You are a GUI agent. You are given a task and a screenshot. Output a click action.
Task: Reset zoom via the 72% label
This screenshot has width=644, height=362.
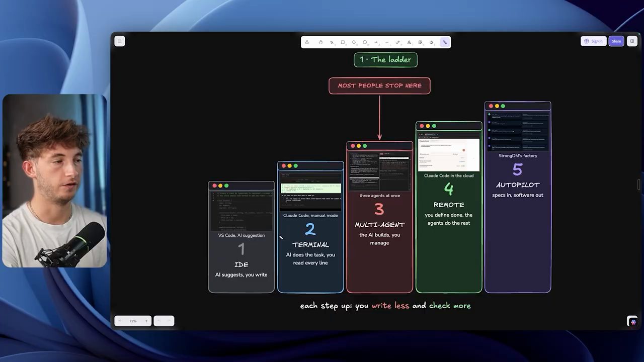pyautogui.click(x=133, y=321)
